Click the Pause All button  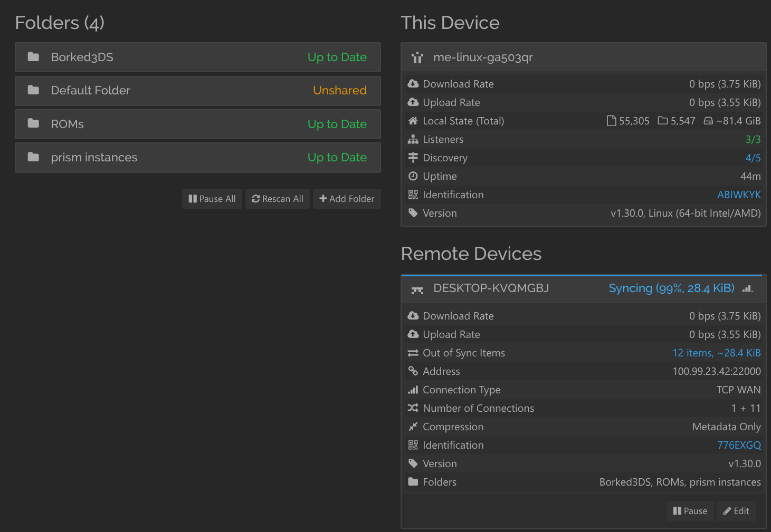pyautogui.click(x=212, y=199)
